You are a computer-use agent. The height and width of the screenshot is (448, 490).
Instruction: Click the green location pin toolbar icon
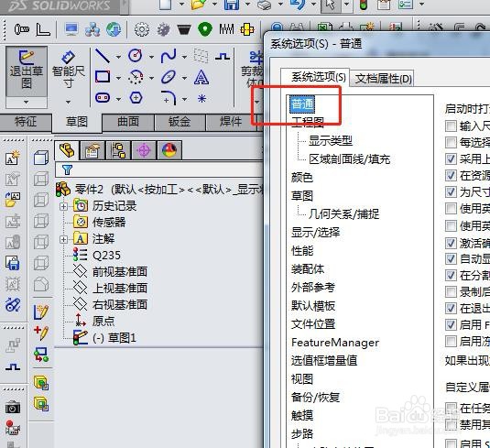(205, 29)
